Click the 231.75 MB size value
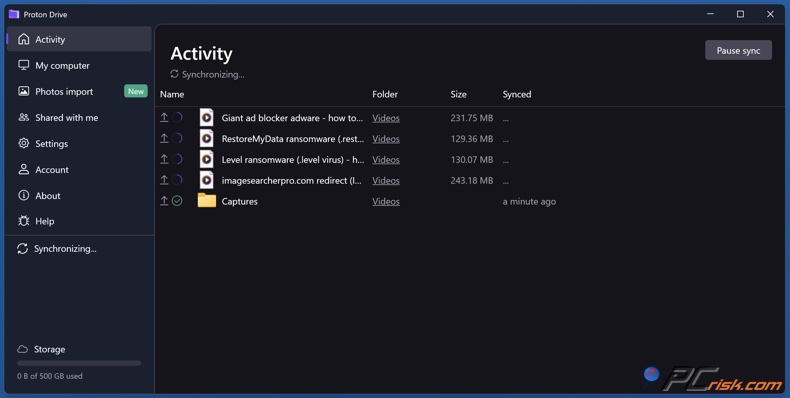The image size is (790, 398). (472, 118)
